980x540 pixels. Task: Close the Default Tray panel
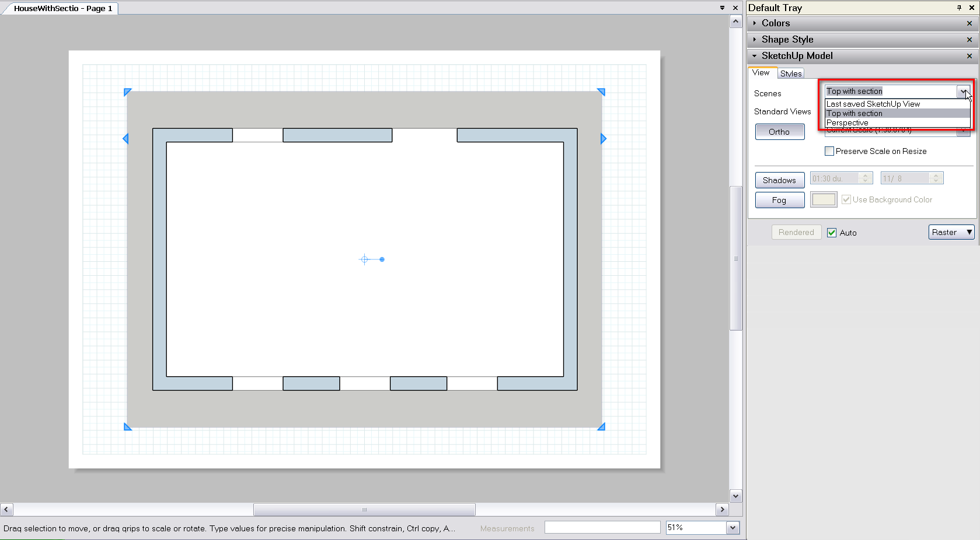tap(972, 8)
